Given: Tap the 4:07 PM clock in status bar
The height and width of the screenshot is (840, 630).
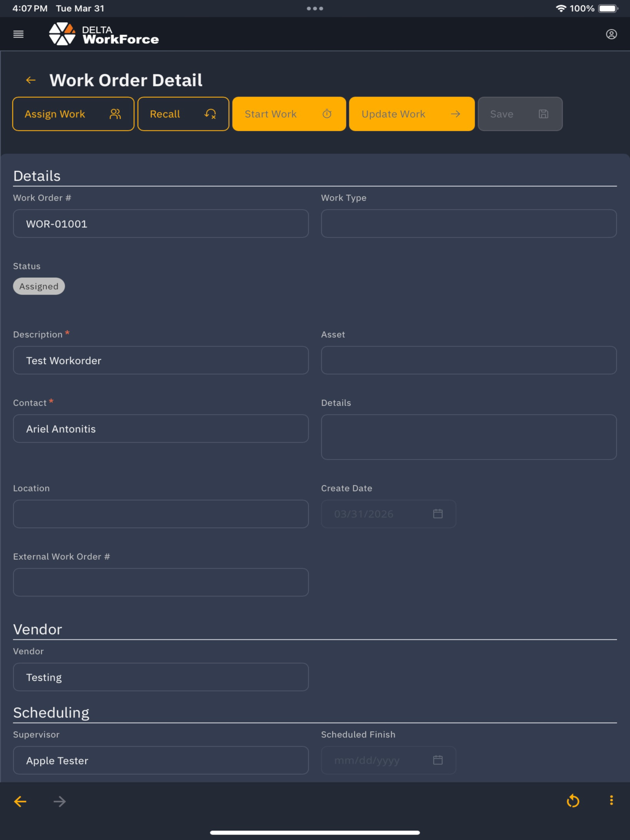Looking at the screenshot, I should tap(30, 8).
